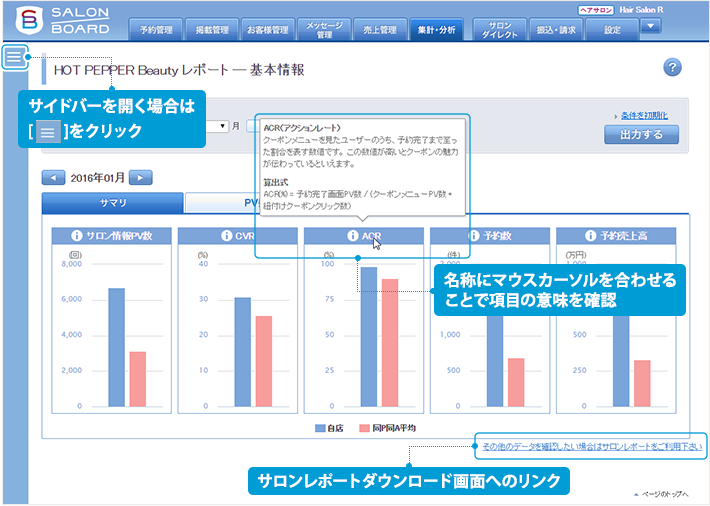Click info icon next to ACR
The height and width of the screenshot is (506, 710).
pos(353,236)
